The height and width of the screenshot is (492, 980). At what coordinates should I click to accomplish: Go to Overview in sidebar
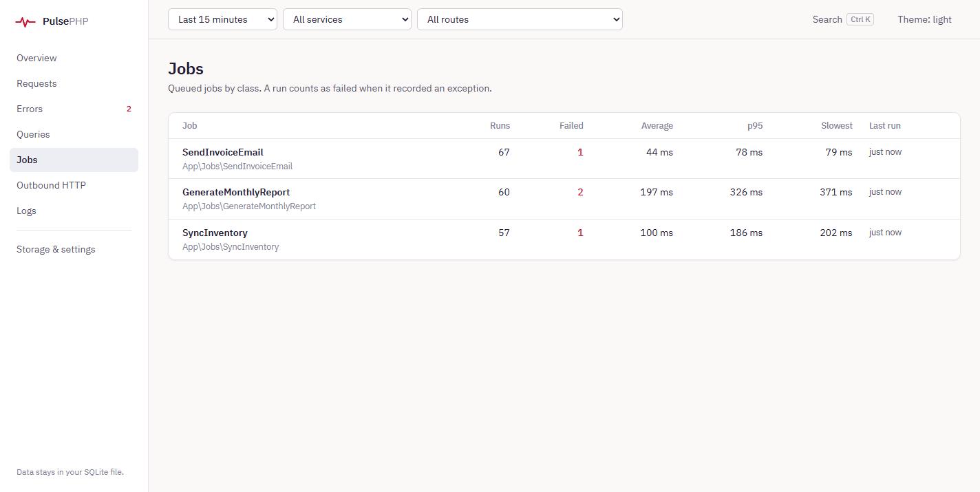74,58
